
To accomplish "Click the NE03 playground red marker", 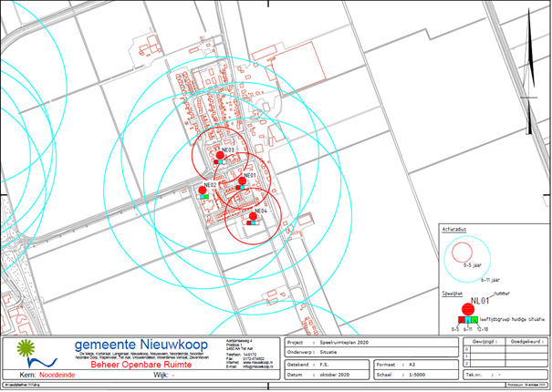I will [219, 157].
